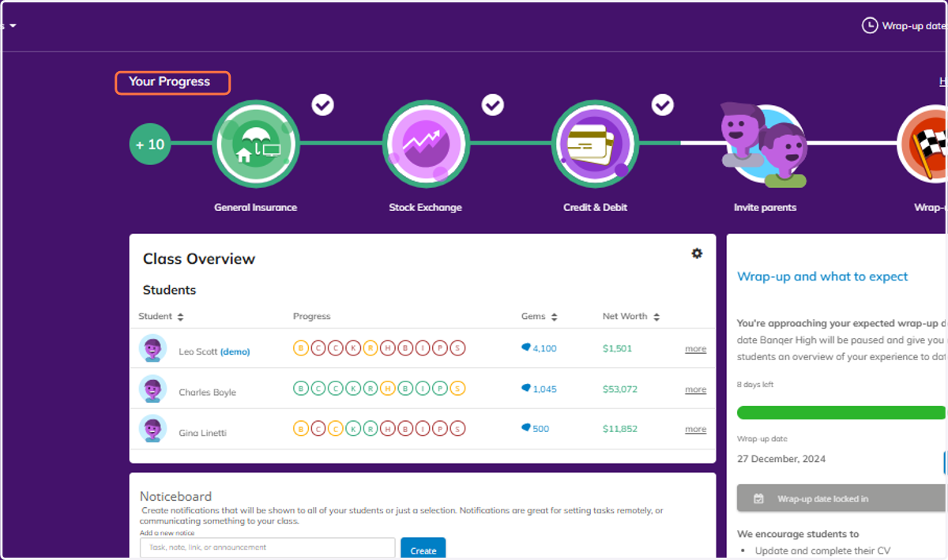Click the K progress circle in Leo Scott's row
948x560 pixels.
pos(353,348)
